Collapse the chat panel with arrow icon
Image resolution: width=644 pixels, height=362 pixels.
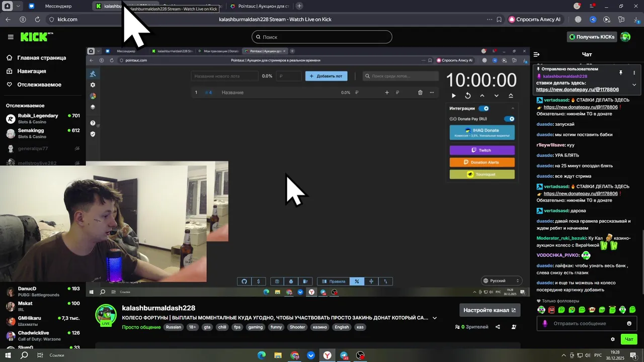(536, 54)
